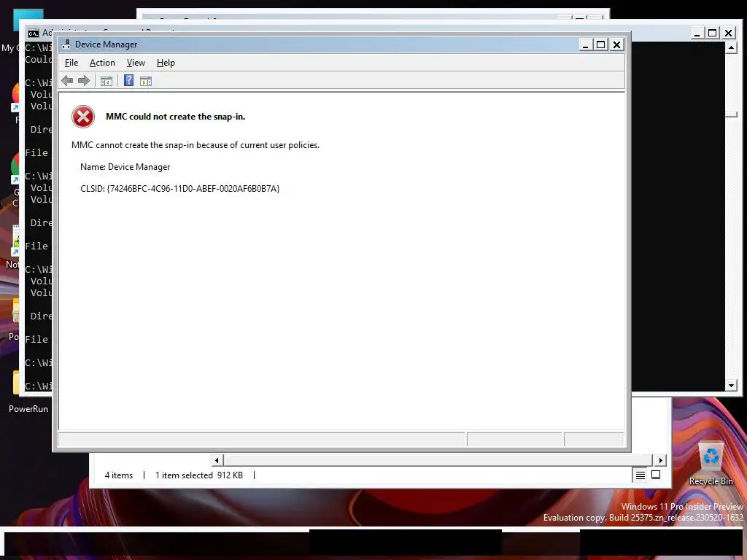
Task: Switch Explorer to details view icon
Action: click(640, 475)
